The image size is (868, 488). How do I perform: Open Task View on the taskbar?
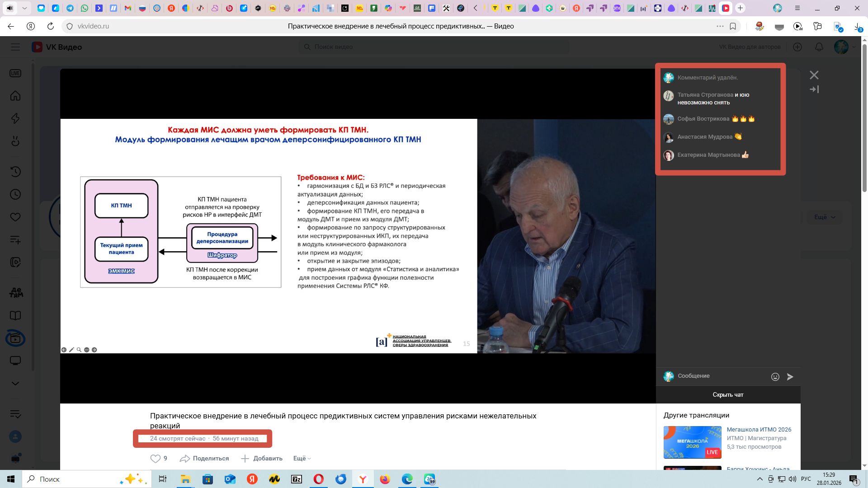tap(163, 479)
